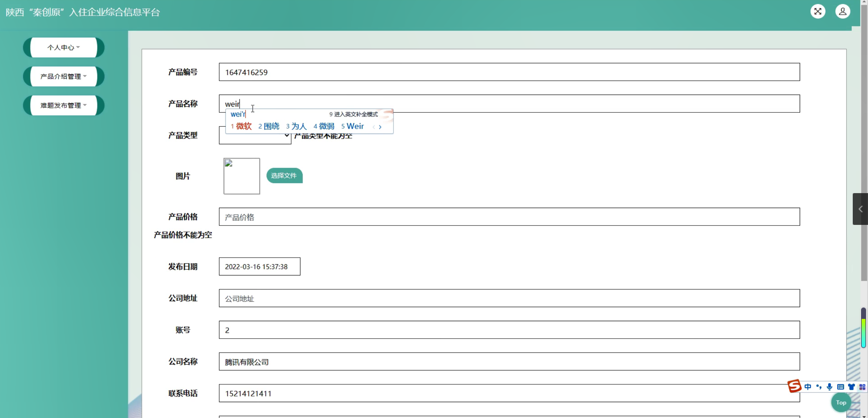868x418 pixels.
Task: Click the Sogou voice input microphone icon
Action: coord(830,387)
